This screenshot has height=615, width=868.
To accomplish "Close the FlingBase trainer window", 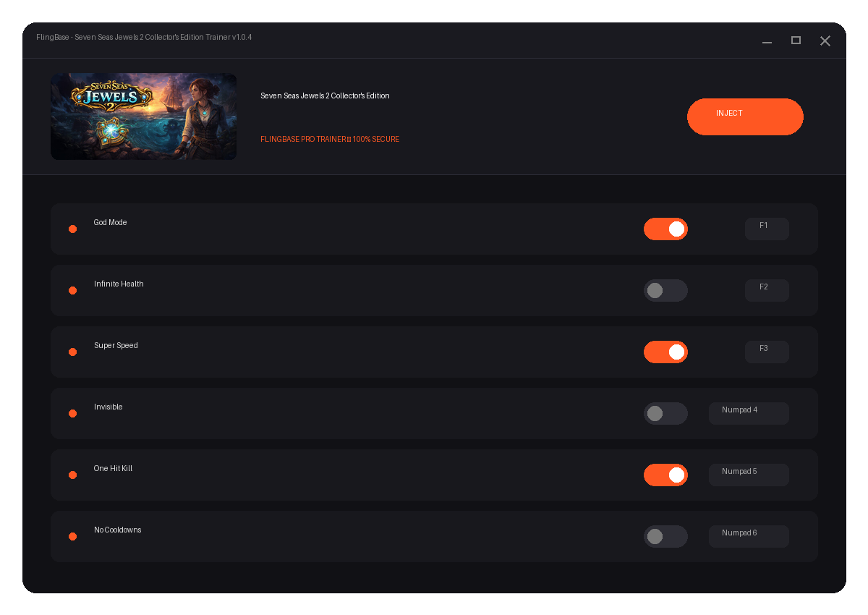I will pyautogui.click(x=825, y=41).
